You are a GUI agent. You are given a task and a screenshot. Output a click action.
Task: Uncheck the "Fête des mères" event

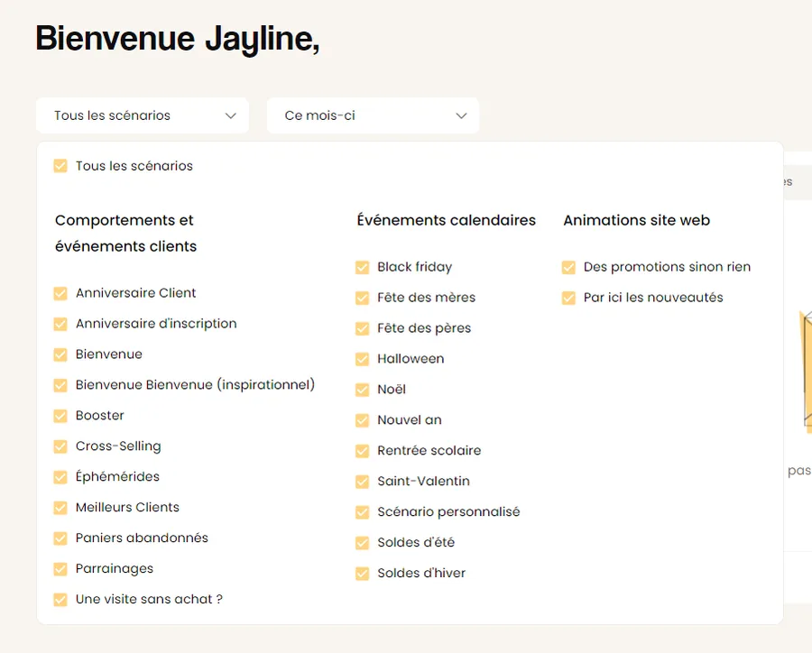click(x=361, y=298)
